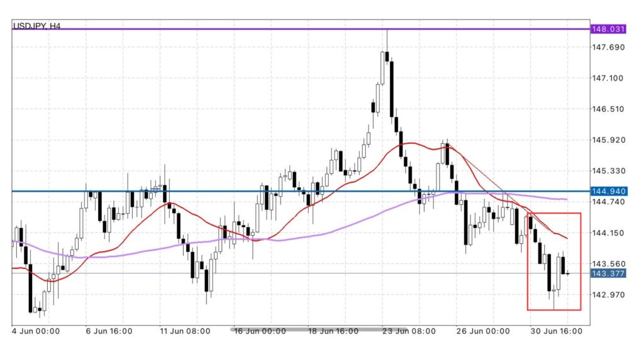The height and width of the screenshot is (362, 644).
Task: Click the 30 Jun 16:00 time label
Action: 556,331
